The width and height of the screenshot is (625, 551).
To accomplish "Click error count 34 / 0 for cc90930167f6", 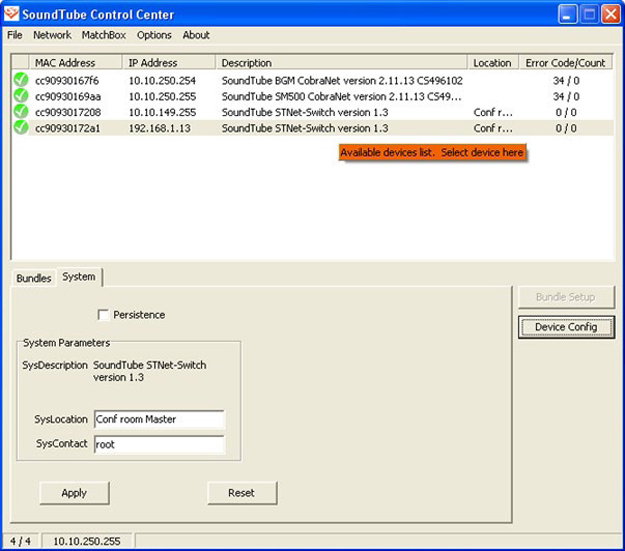I will [x=566, y=81].
